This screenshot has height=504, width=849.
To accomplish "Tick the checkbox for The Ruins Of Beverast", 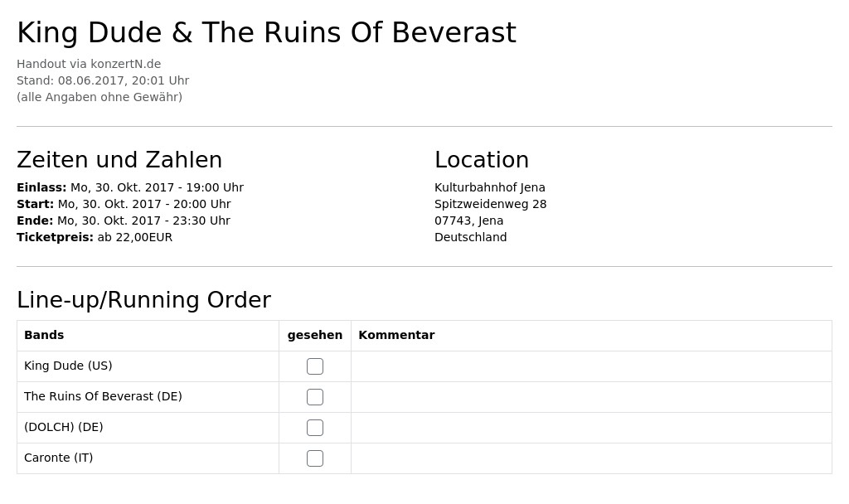I will coord(314,397).
